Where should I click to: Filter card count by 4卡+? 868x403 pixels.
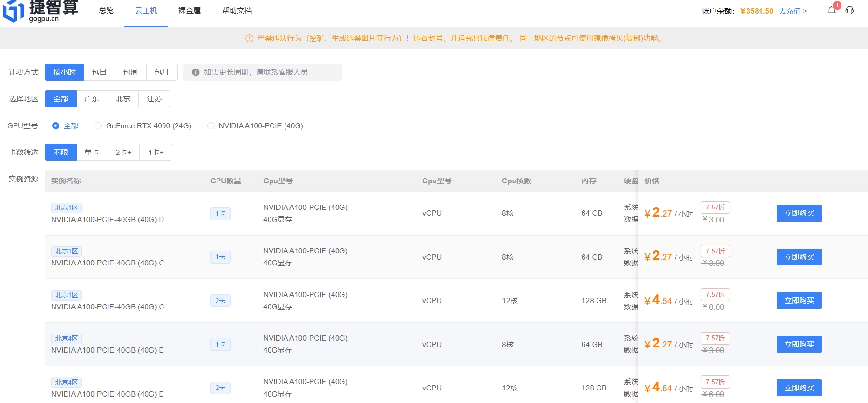pos(156,153)
